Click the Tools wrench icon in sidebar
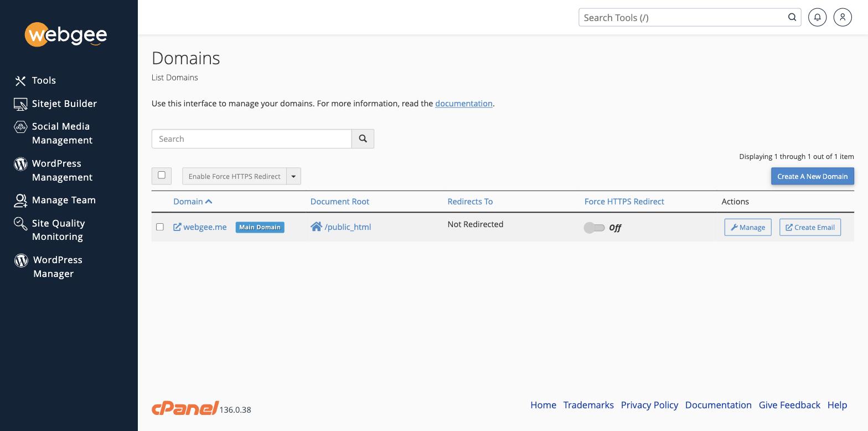Screen dimensions: 868x431 (x=20, y=81)
